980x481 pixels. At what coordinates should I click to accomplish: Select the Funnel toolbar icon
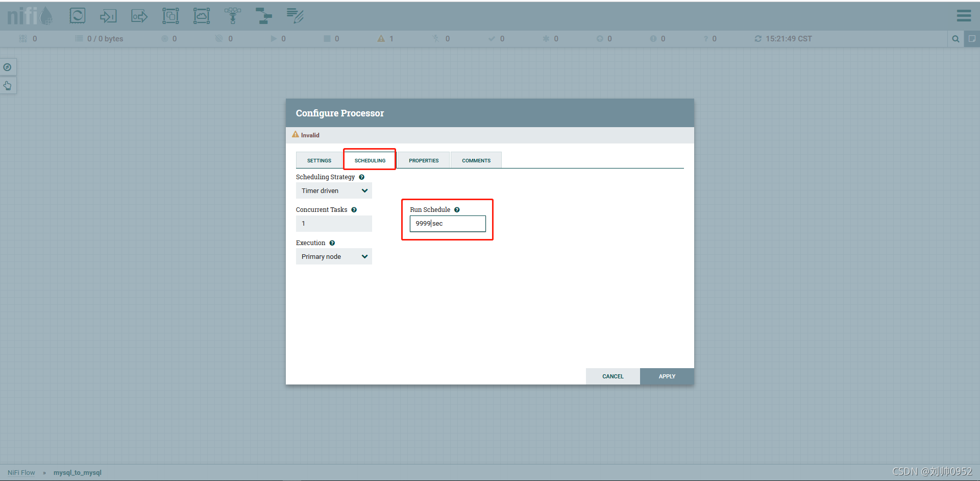[233, 16]
